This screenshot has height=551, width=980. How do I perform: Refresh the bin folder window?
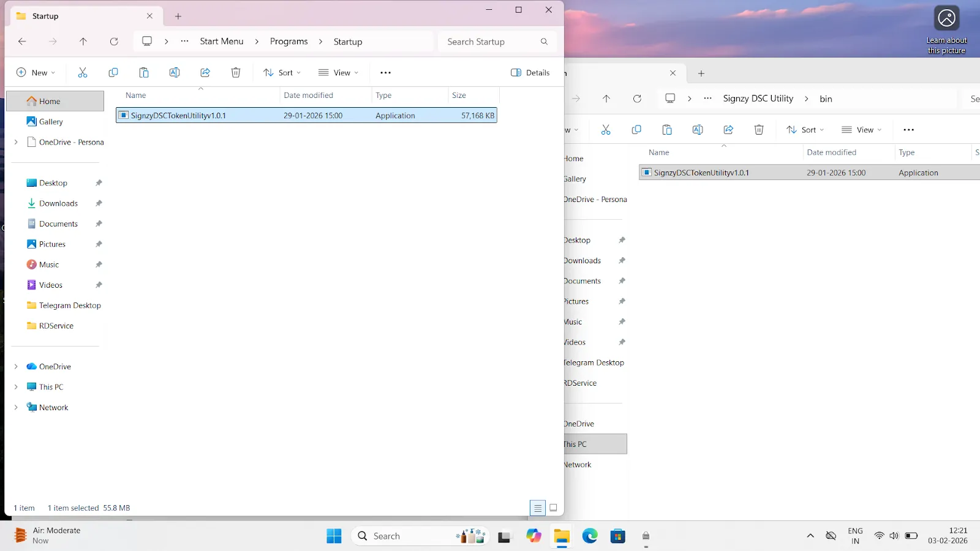click(x=637, y=99)
